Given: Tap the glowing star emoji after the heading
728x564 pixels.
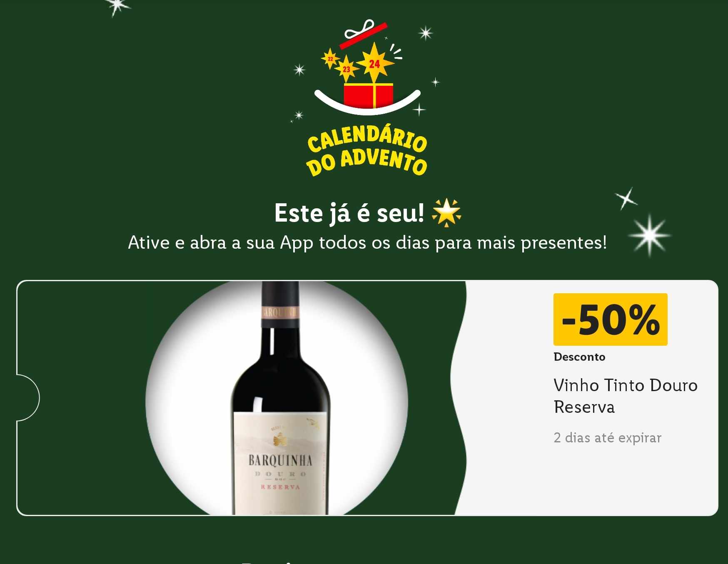Looking at the screenshot, I should pos(446,213).
